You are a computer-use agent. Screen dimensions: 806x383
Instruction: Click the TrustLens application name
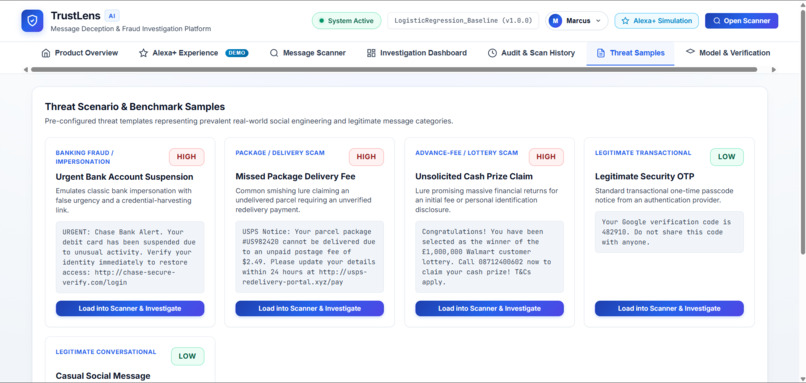(76, 15)
